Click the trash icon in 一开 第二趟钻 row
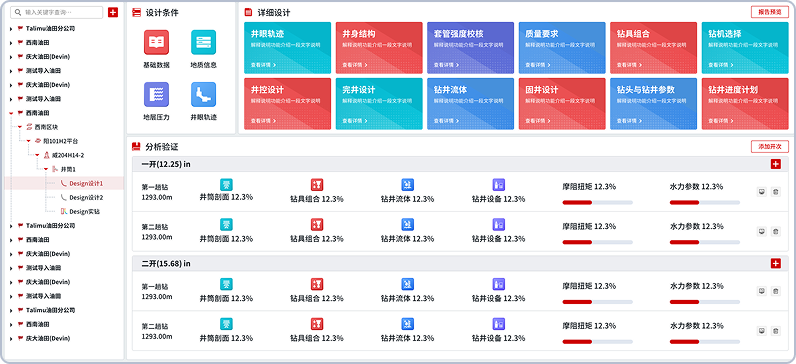Viewport: 796px width, 364px height. tap(776, 231)
